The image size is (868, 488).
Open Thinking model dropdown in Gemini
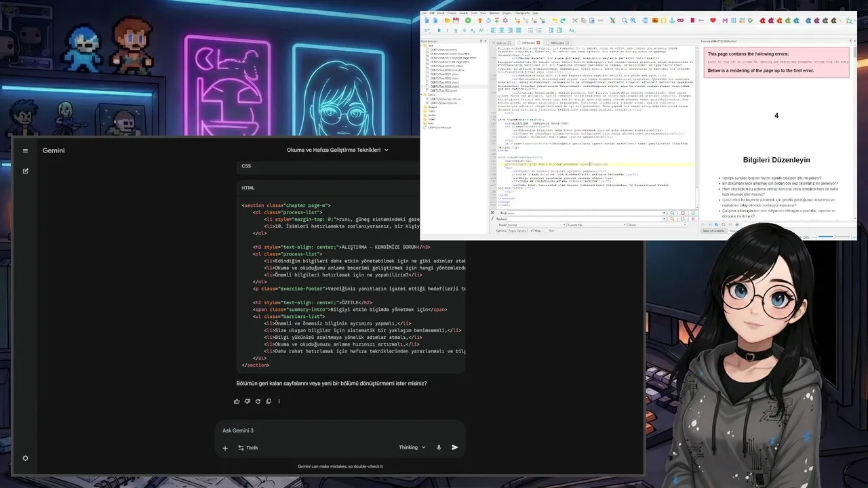click(412, 447)
